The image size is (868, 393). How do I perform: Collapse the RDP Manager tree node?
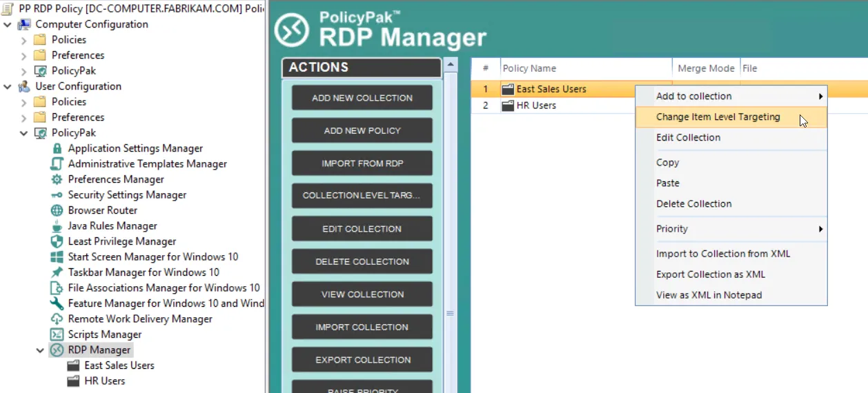click(40, 350)
